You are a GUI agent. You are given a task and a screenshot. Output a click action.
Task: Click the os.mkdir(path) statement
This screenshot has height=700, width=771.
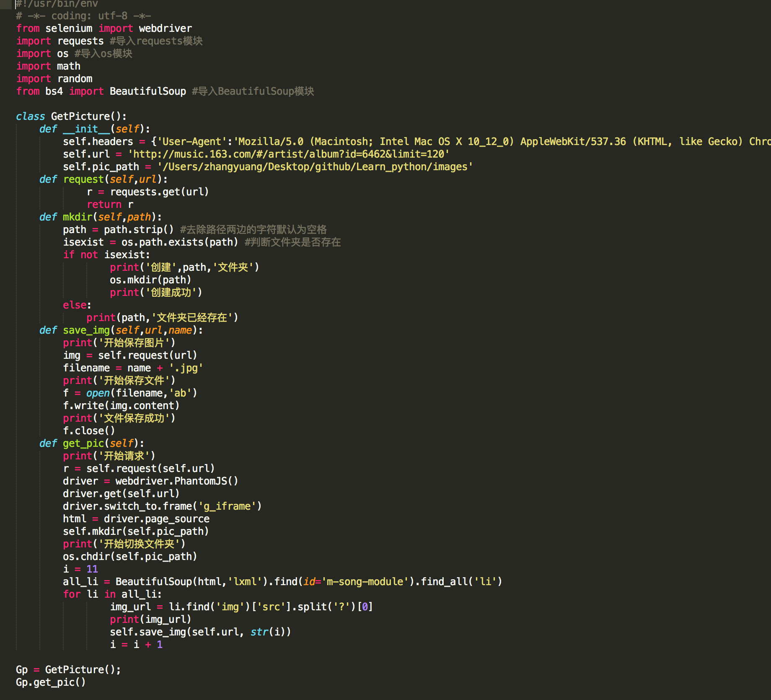pos(150,280)
